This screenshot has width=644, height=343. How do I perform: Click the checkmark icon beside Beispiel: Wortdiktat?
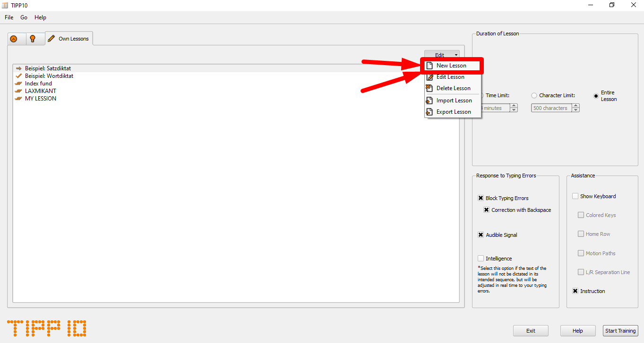pyautogui.click(x=19, y=76)
